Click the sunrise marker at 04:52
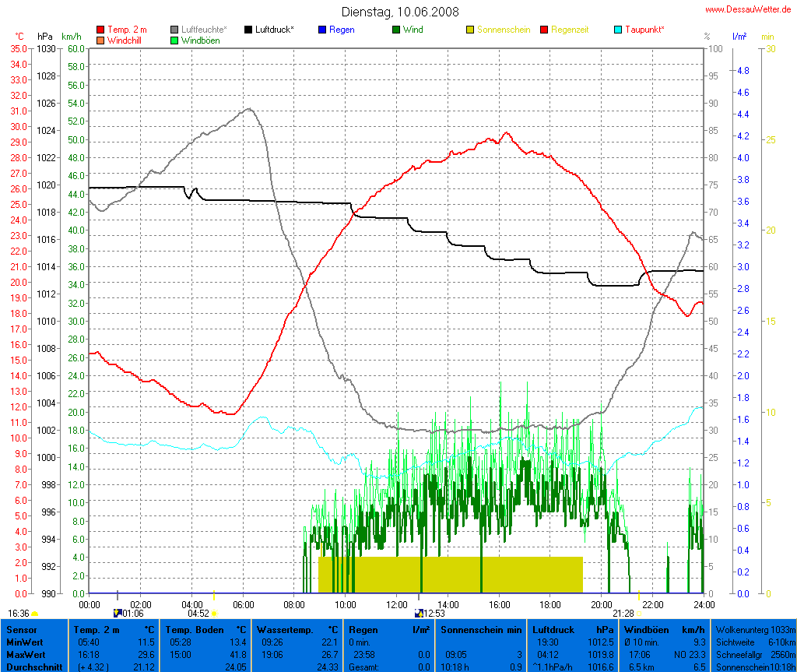797x672 pixels. [214, 613]
